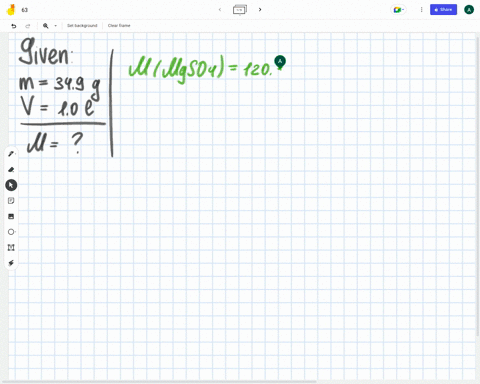Start a Meet video call

point(398,10)
